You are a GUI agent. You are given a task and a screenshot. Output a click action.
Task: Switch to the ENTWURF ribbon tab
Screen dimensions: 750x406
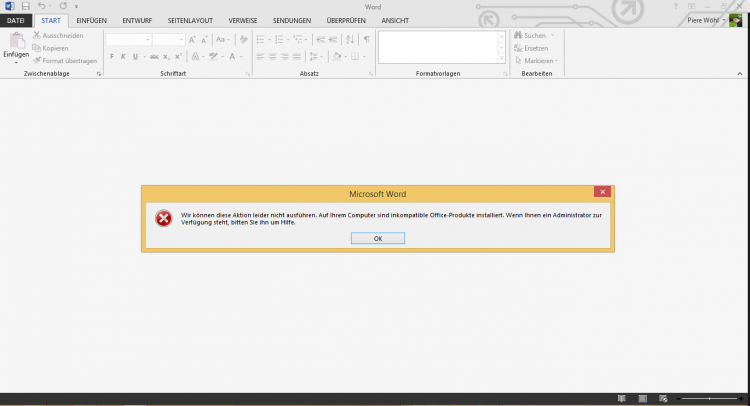click(137, 21)
